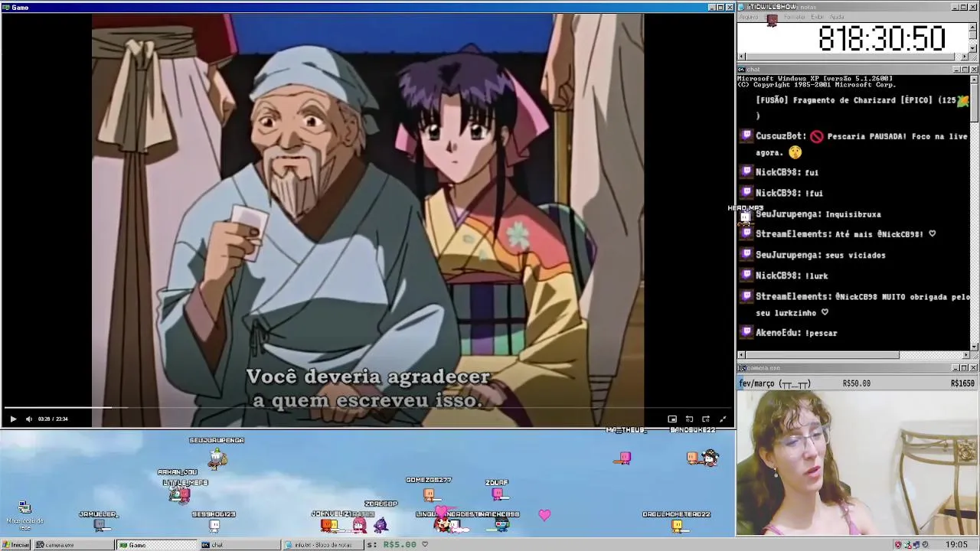
Task: Click the chat window horizontal scrollbar
Action: coord(854,355)
